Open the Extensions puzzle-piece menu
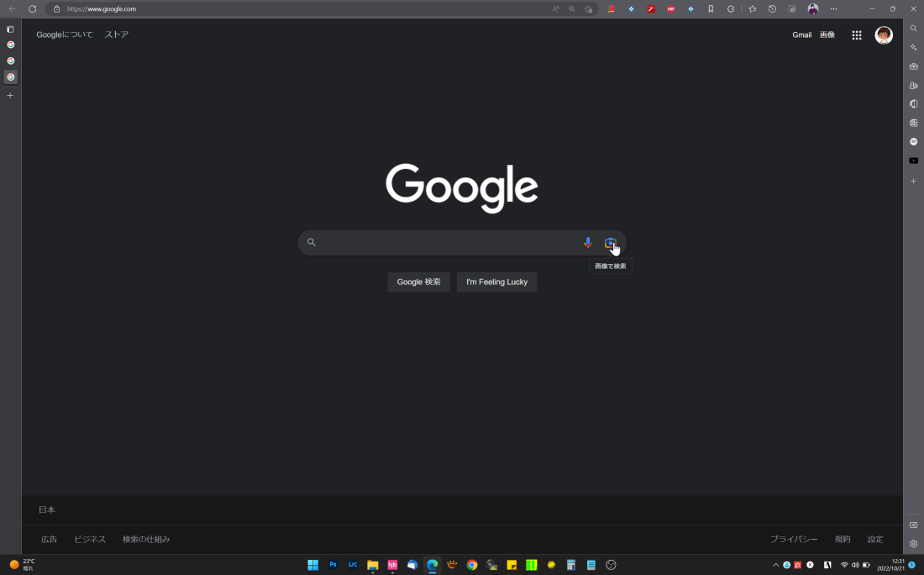Viewport: 924px width, 575px height. (731, 9)
